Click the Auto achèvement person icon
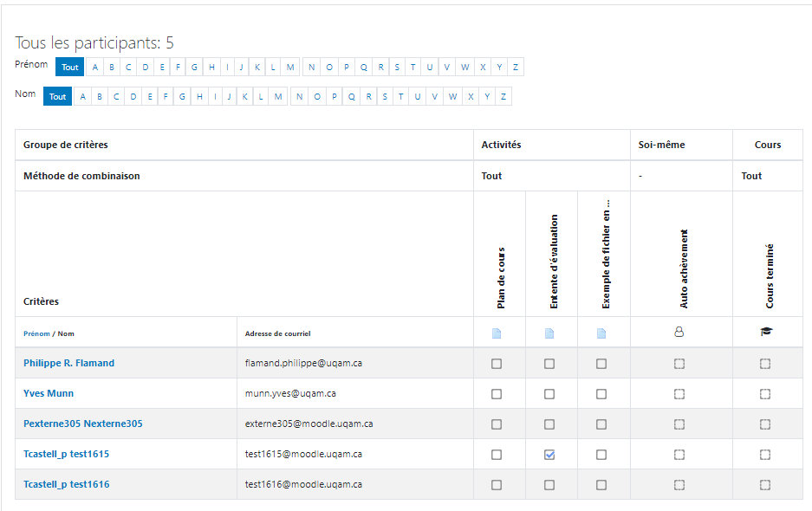Screen dimensions: 812x511 (x=679, y=332)
